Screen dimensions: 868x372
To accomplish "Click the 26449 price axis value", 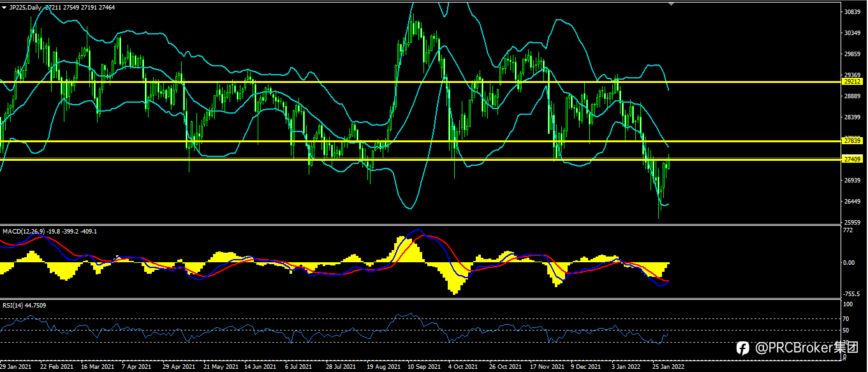I will (x=853, y=202).
